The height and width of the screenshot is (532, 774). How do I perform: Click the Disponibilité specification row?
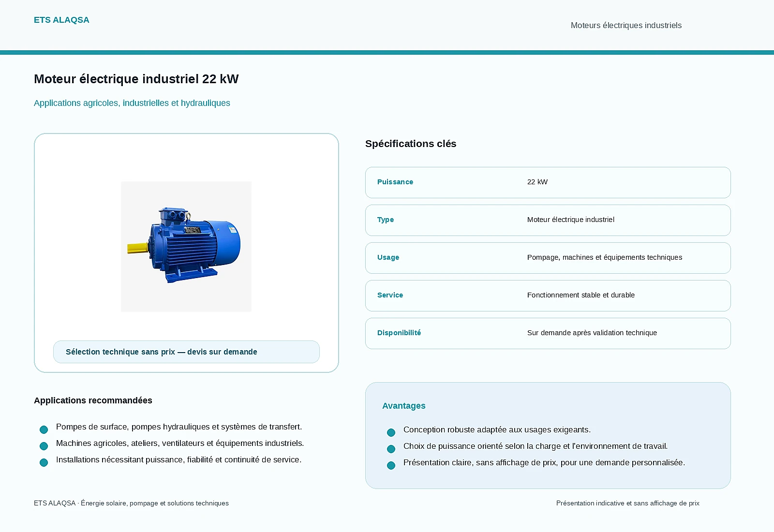click(x=548, y=333)
